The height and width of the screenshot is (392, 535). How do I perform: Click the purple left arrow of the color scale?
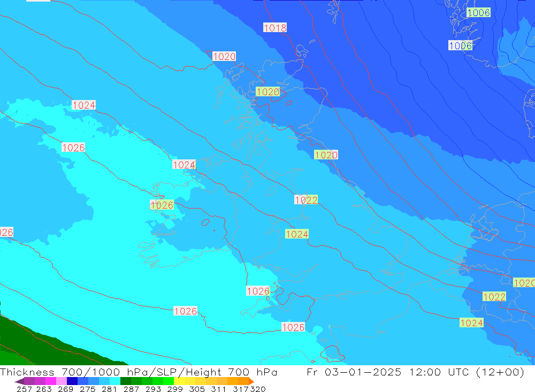19,381
